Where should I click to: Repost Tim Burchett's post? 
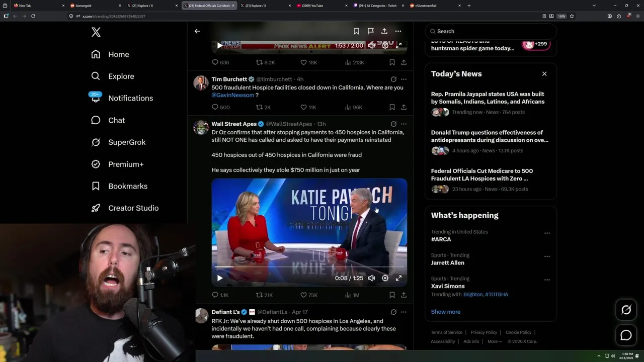[264, 107]
